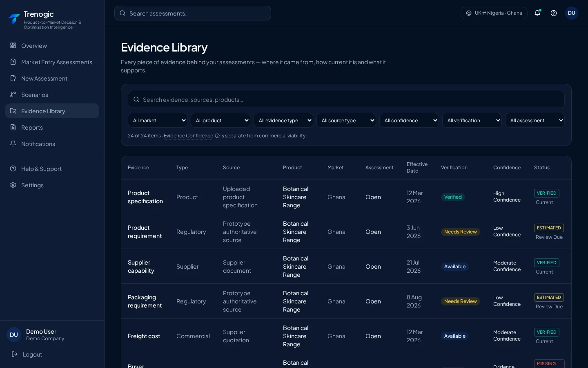588x368 pixels.
Task: Navigate to Scenarios
Action: 52,94
